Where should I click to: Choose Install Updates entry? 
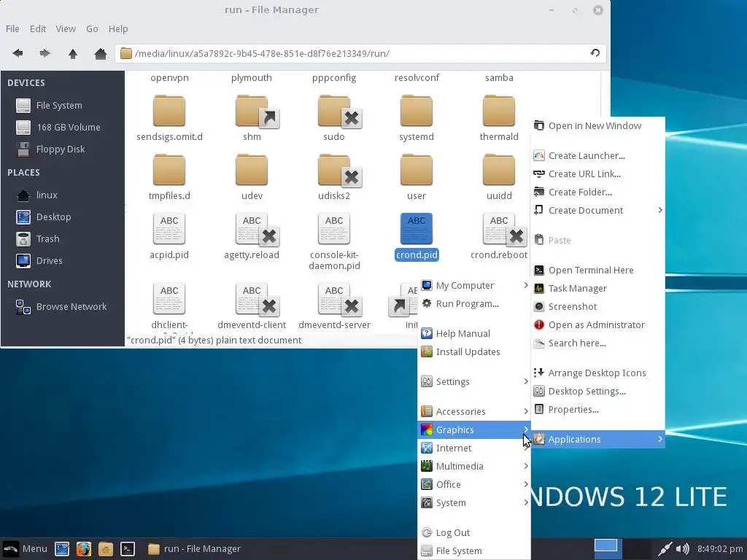point(474,351)
